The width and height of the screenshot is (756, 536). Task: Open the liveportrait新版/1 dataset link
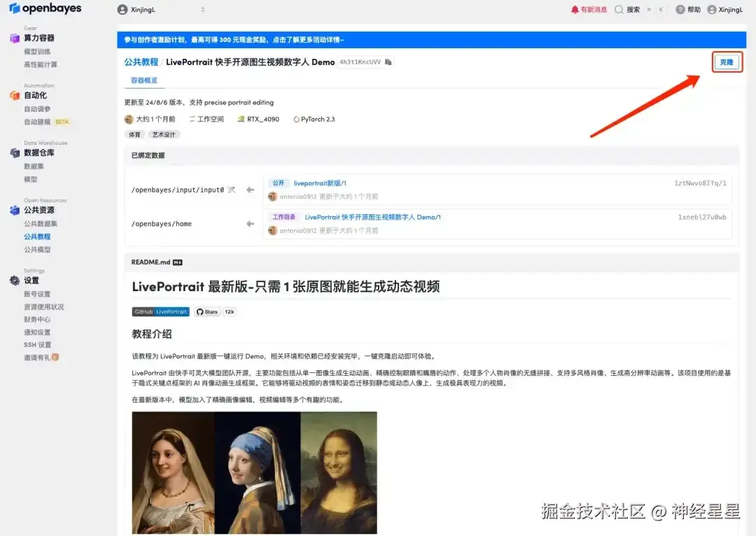coord(320,183)
